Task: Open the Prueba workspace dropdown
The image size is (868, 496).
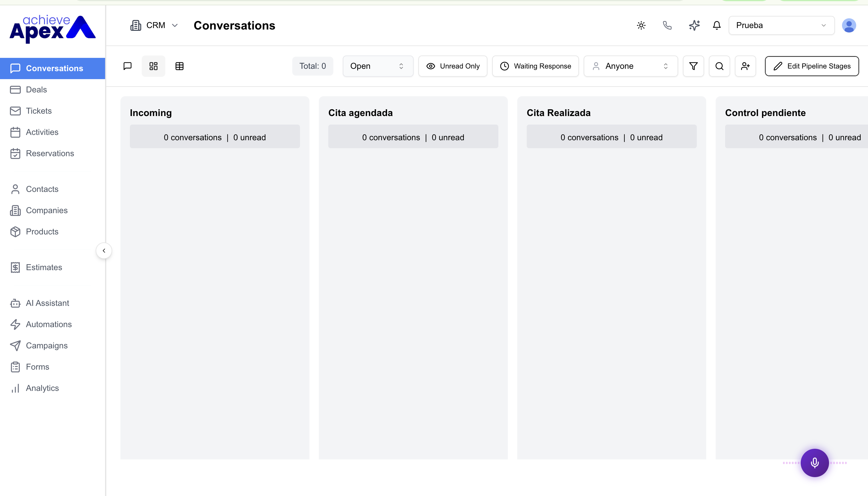Action: click(x=781, y=26)
